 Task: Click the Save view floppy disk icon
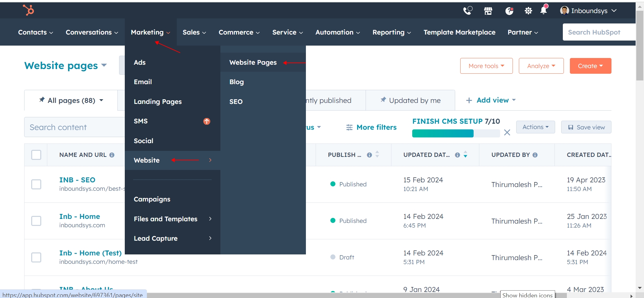tap(571, 127)
